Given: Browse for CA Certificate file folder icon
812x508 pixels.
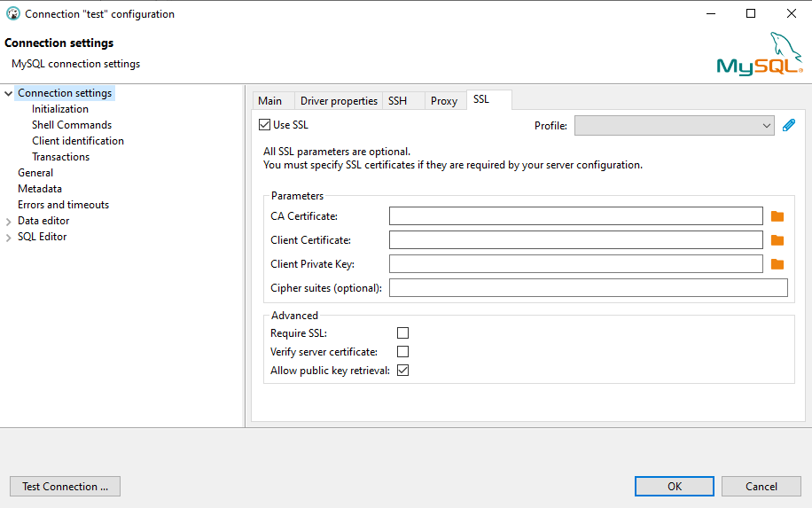Looking at the screenshot, I should coord(777,216).
